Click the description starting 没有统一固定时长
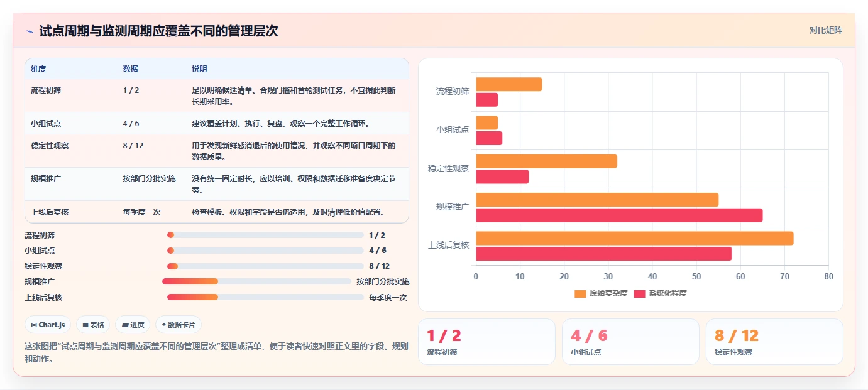Viewport: 868px width, 390px height. pyautogui.click(x=294, y=185)
